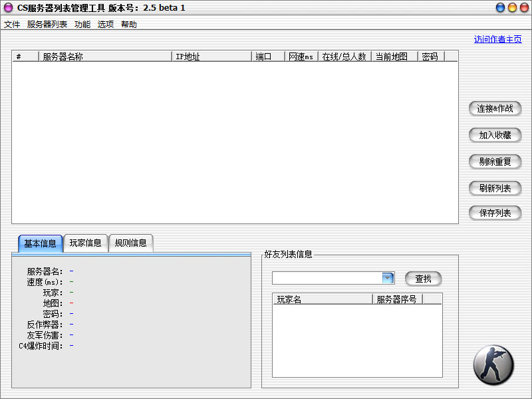Screen dimensions: 532x399
Task: Click the application icon in the title bar
Action: tap(9, 7)
